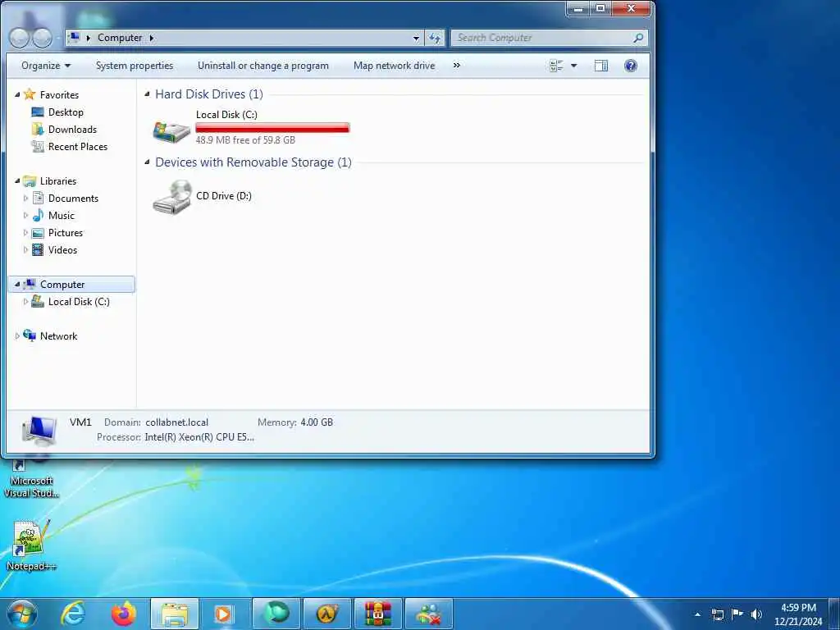The image size is (840, 630).
Task: Open the clock showing 4:59 PM
Action: (x=798, y=614)
